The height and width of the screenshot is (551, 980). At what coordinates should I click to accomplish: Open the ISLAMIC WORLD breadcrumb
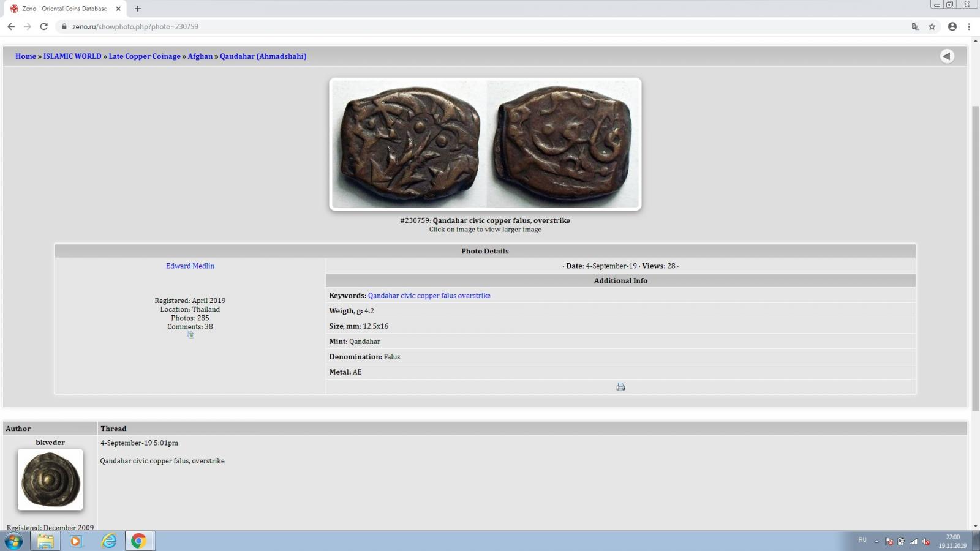[72, 56]
